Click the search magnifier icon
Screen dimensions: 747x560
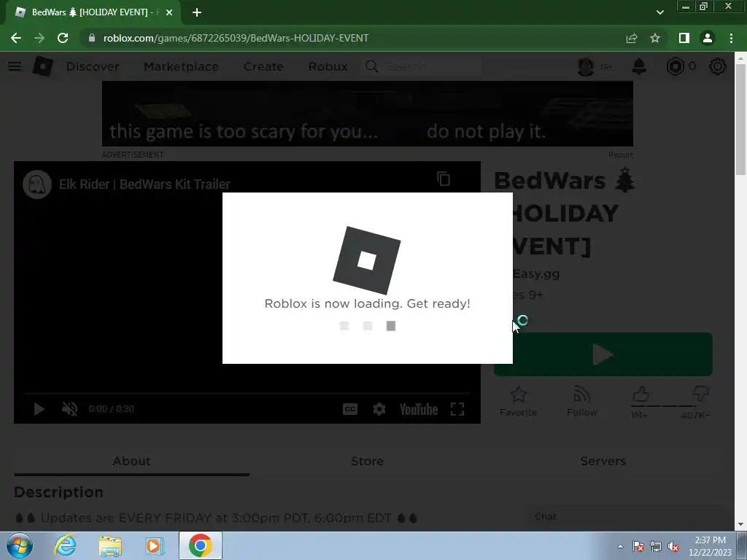tap(371, 66)
